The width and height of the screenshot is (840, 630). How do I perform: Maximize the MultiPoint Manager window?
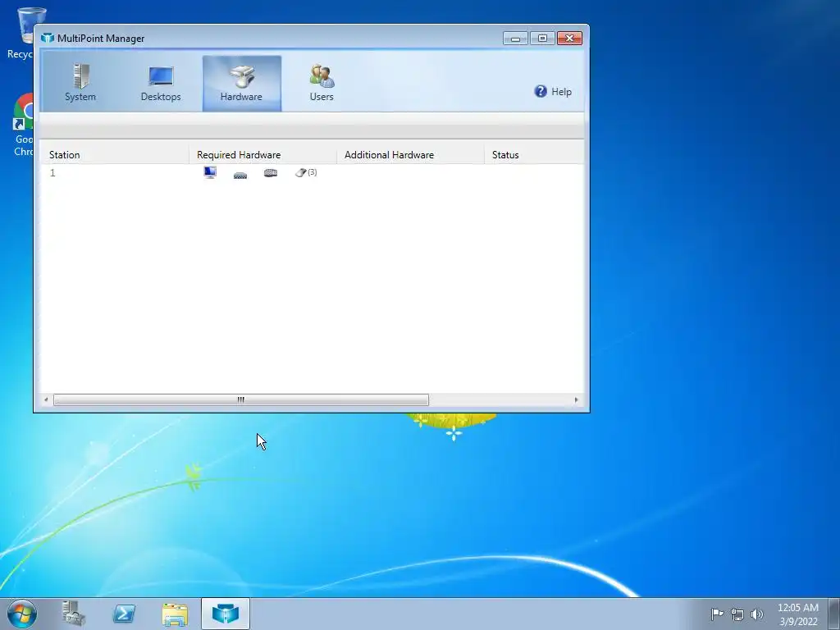[x=542, y=38]
